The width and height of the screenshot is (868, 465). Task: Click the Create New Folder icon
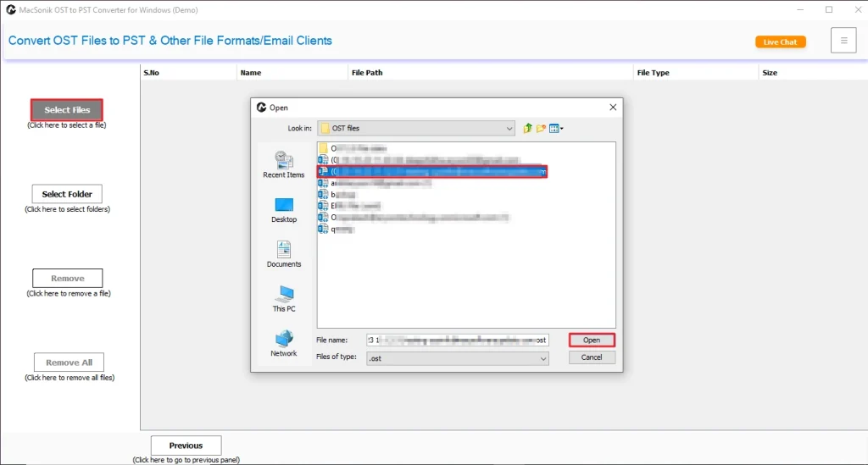[x=540, y=129]
